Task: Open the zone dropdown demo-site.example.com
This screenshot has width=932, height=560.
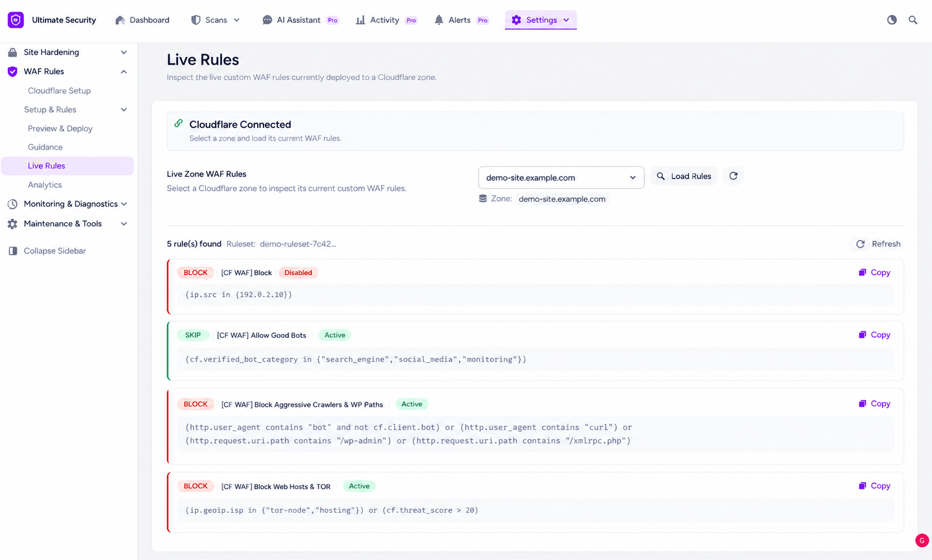Action: [561, 177]
